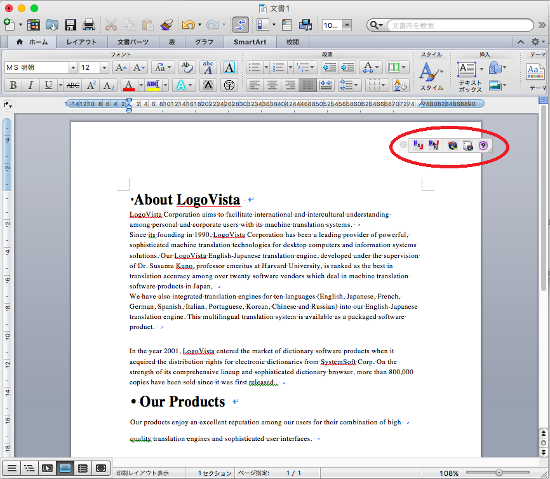Open the font size dropdown

click(x=104, y=67)
